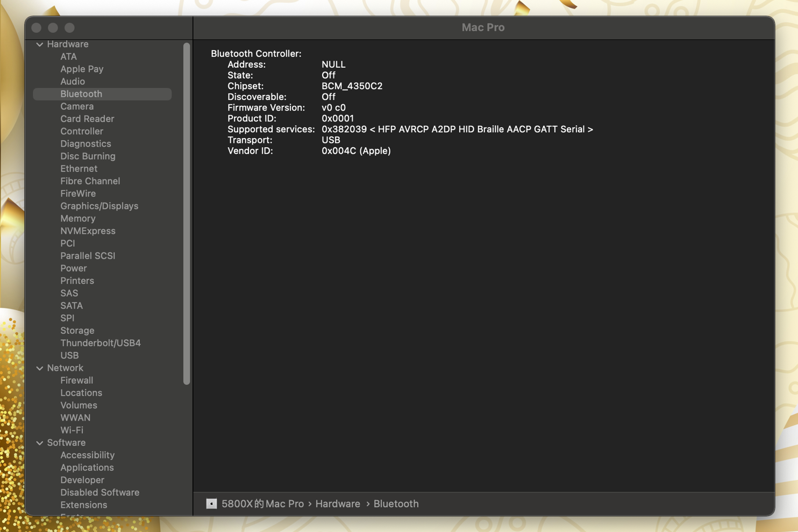Click '5800X的 Mac Pro' in path bar
The width and height of the screenshot is (798, 532).
click(262, 504)
